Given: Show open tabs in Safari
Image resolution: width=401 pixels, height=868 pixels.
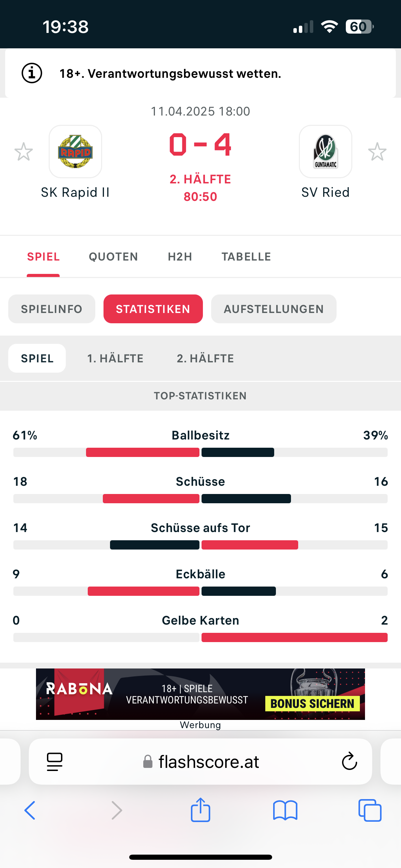Looking at the screenshot, I should (370, 810).
